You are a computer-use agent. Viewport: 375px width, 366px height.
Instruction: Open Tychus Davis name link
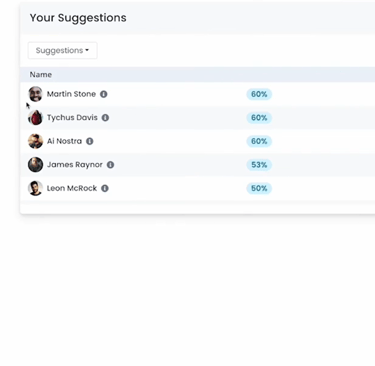(x=72, y=118)
